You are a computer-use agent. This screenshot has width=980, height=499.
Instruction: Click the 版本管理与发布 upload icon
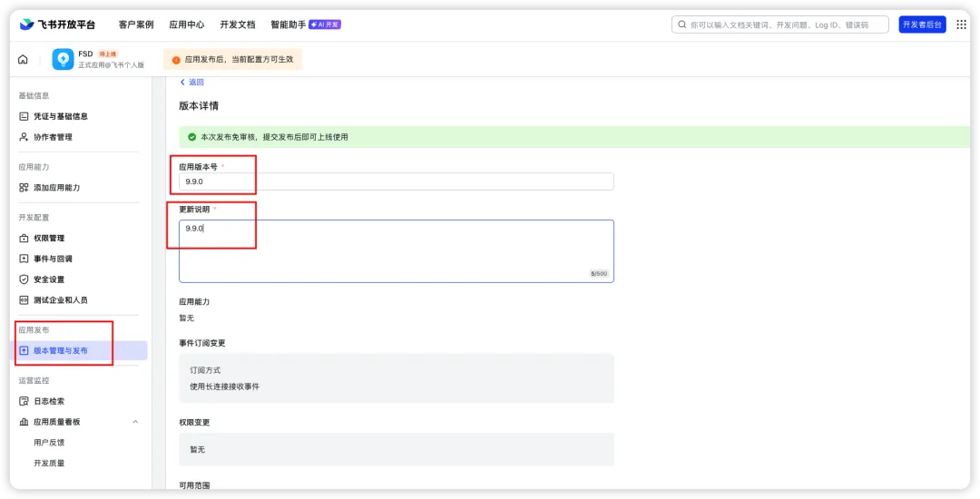tap(24, 350)
